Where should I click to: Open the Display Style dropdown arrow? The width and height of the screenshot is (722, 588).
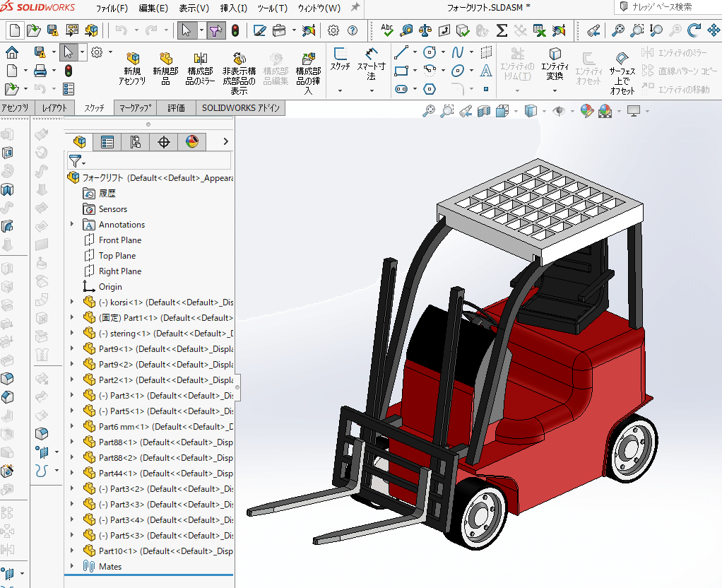[x=543, y=111]
